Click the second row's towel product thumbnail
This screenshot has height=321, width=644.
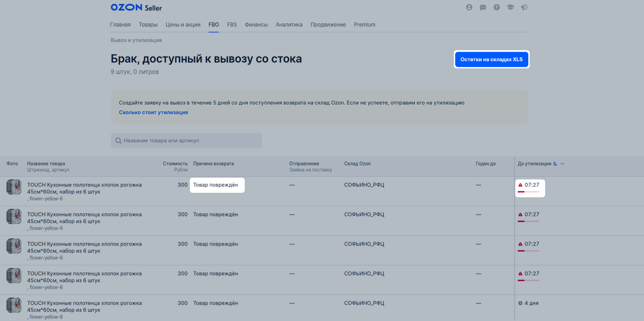tap(14, 217)
